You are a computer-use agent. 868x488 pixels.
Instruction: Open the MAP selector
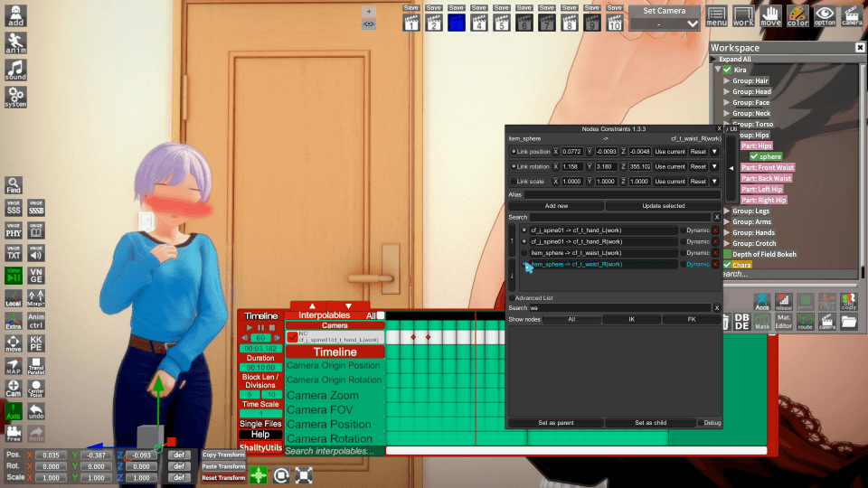click(14, 366)
